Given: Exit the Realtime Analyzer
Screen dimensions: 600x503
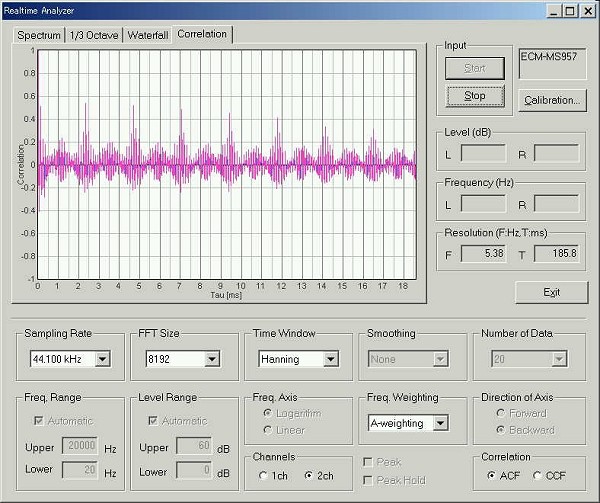Looking at the screenshot, I should click(x=551, y=292).
